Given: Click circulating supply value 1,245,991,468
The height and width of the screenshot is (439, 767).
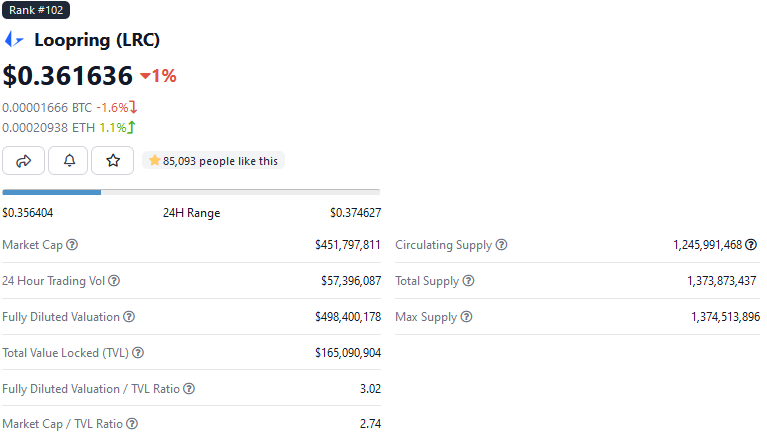Looking at the screenshot, I should [x=708, y=245].
